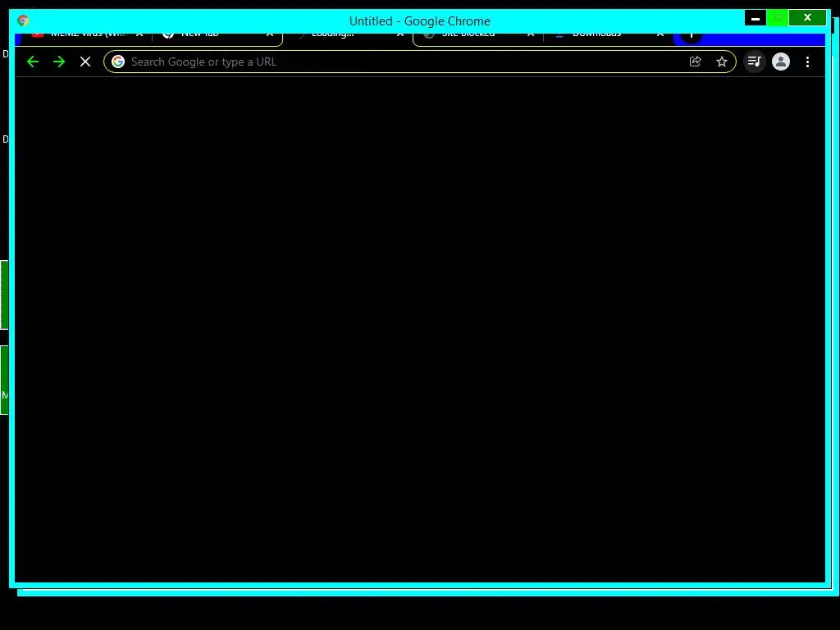Bookmark this tab with the star icon

(x=722, y=62)
